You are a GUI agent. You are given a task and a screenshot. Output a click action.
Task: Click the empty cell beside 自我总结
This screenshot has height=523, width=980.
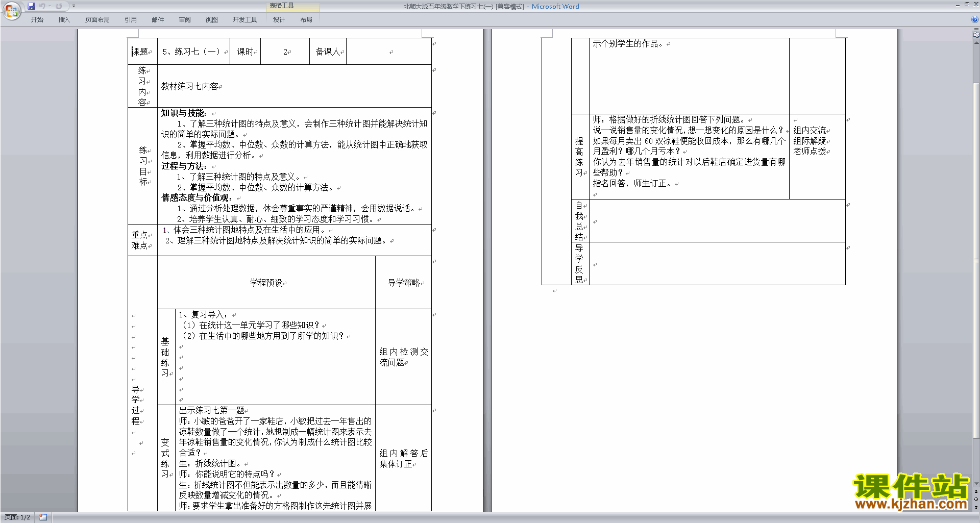tap(717, 221)
